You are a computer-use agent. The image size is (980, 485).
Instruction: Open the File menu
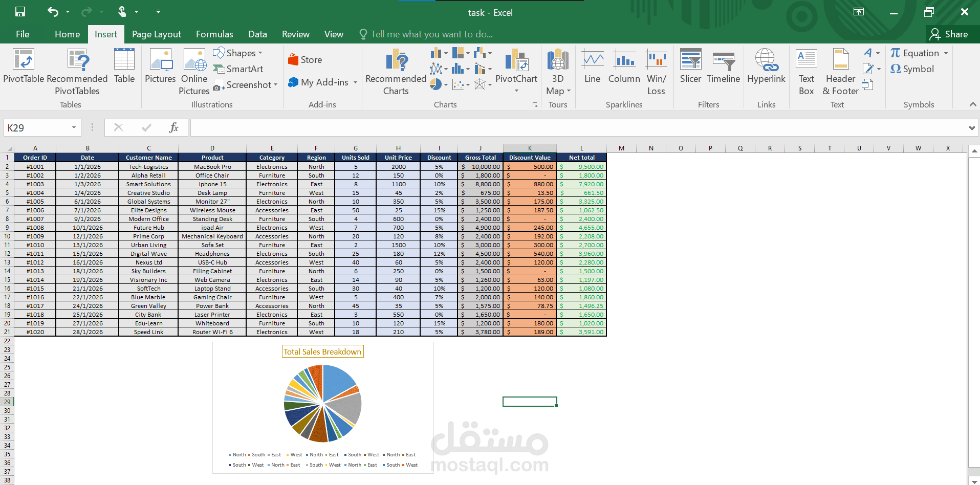coord(22,34)
